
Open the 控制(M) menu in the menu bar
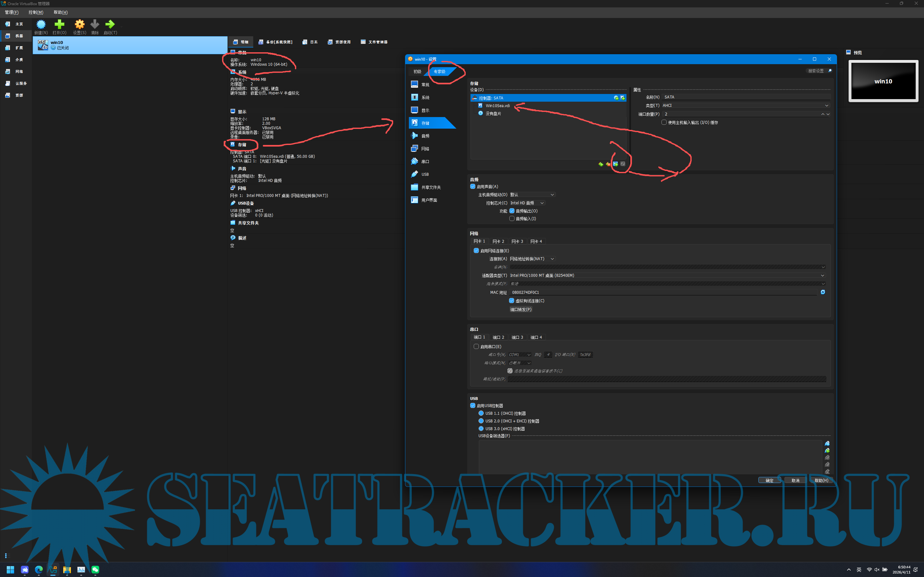click(36, 12)
